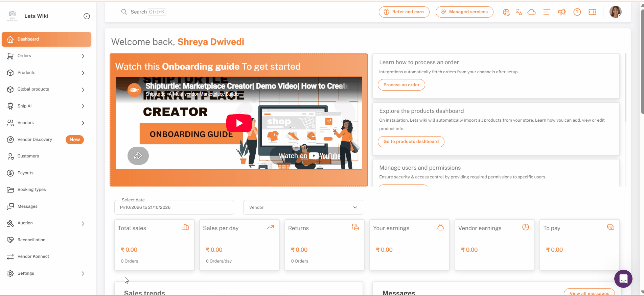Viewport: 644px width, 296px height.
Task: Click the Returns coins icon
Action: pos(355,227)
